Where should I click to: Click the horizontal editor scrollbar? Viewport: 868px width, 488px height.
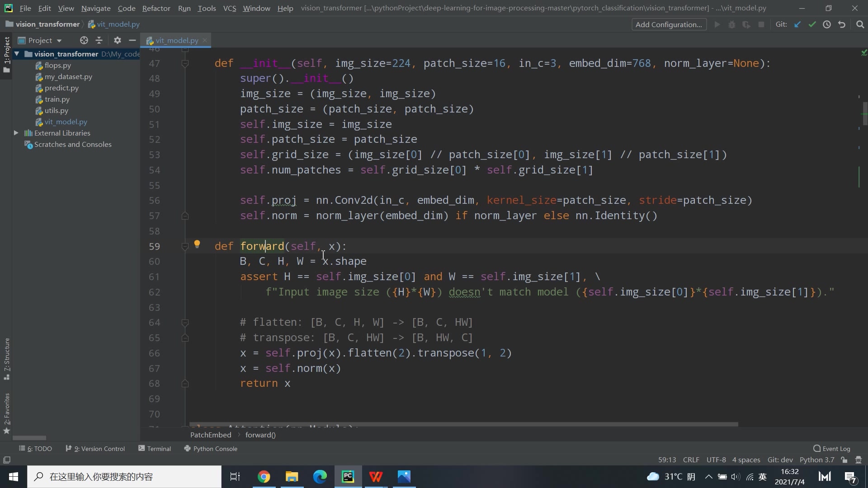[463, 425]
